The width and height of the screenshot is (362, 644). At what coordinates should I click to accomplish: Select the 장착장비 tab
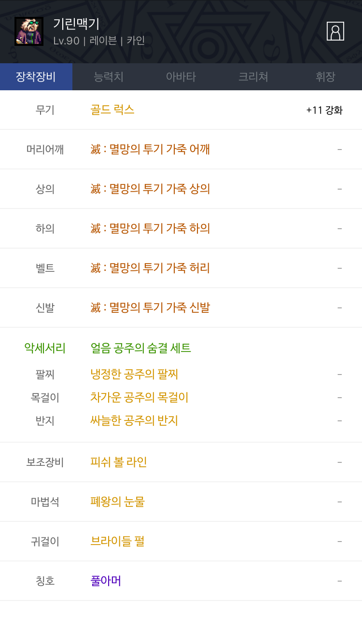[36, 77]
